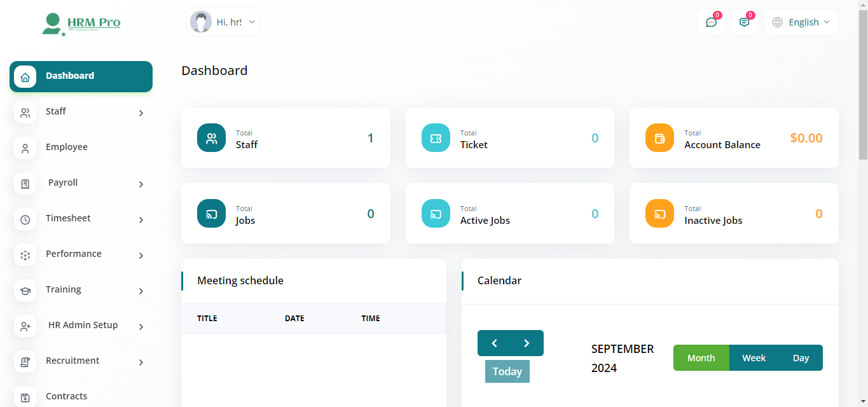Click the Training graduation cap icon
This screenshot has width=868, height=407.
point(25,291)
